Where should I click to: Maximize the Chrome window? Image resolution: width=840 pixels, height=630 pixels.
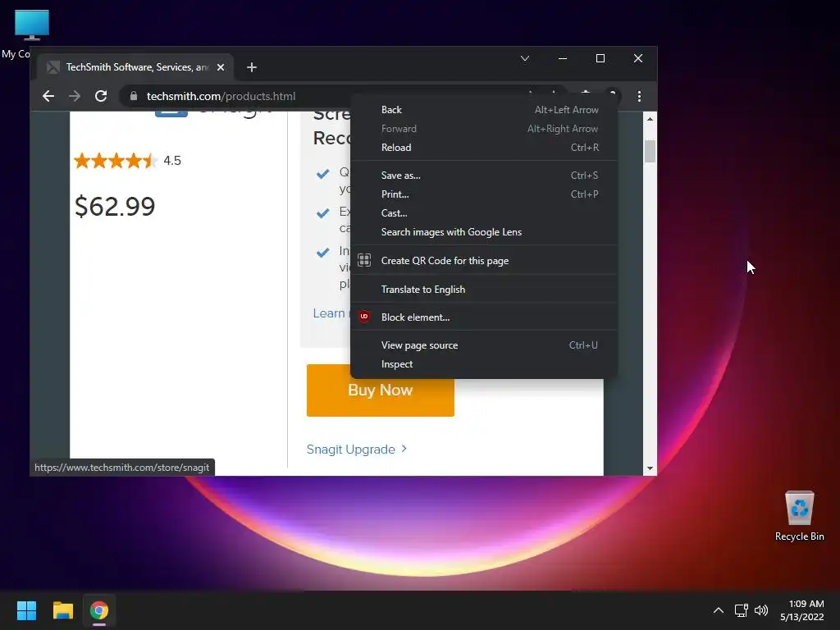600,58
